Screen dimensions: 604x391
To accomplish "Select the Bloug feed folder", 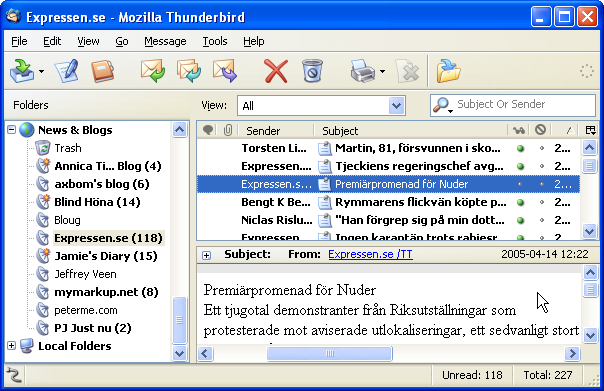I will 67,220.
